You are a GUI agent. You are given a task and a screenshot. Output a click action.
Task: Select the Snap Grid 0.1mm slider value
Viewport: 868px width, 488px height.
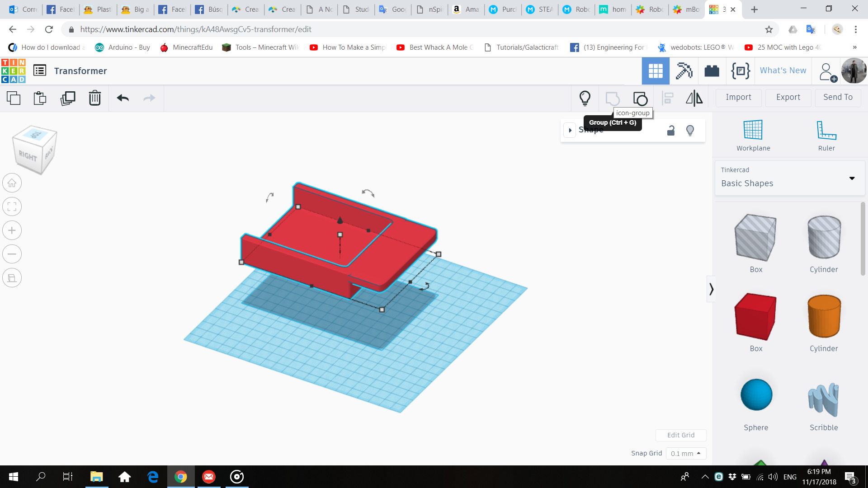coord(684,453)
